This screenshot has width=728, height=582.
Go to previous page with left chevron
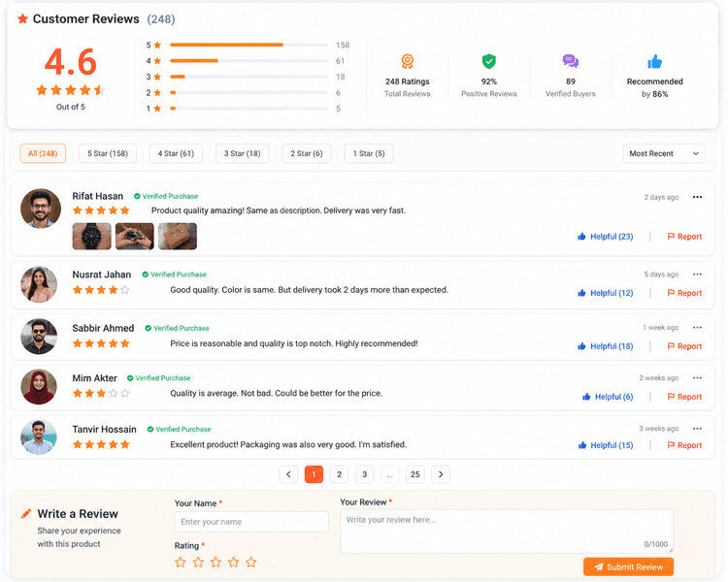pyautogui.click(x=288, y=474)
